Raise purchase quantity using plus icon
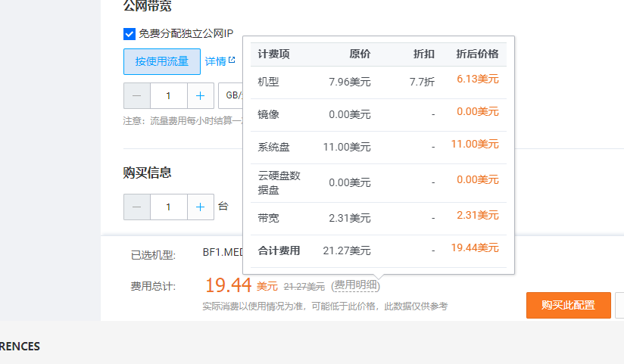Screen dimensions: 624x364 tap(201, 207)
